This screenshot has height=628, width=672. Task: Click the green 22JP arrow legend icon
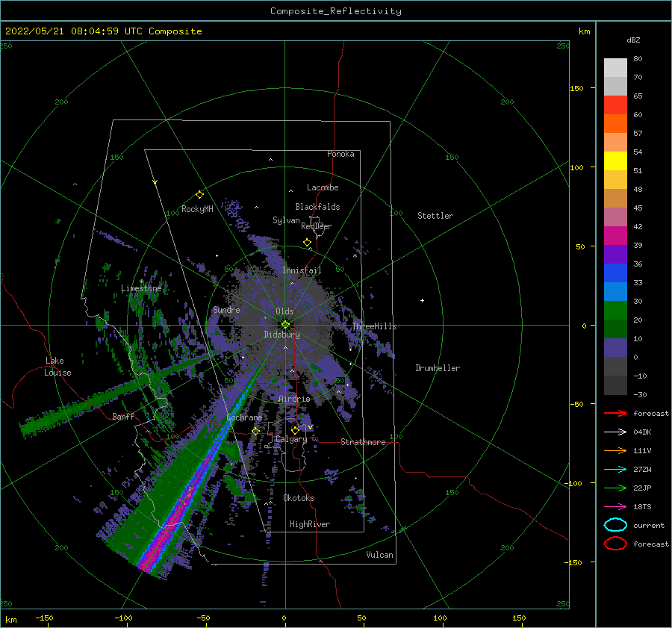615,488
